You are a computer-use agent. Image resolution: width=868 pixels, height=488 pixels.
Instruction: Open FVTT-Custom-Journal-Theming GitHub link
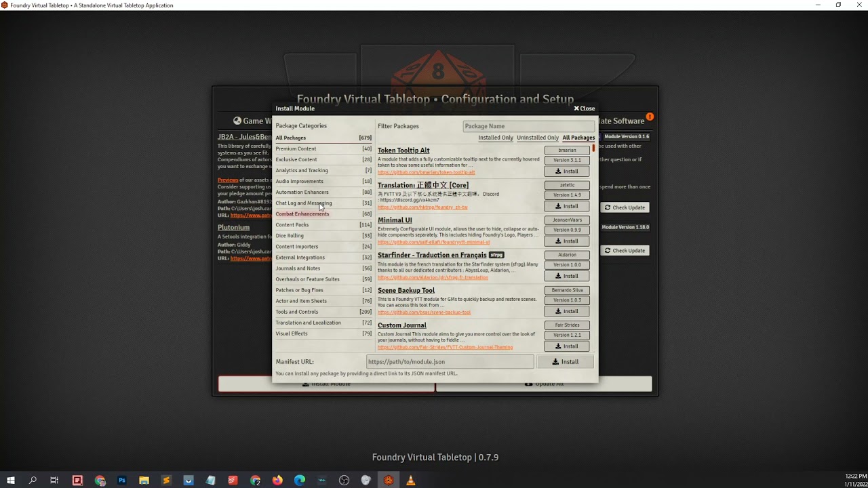tap(445, 347)
